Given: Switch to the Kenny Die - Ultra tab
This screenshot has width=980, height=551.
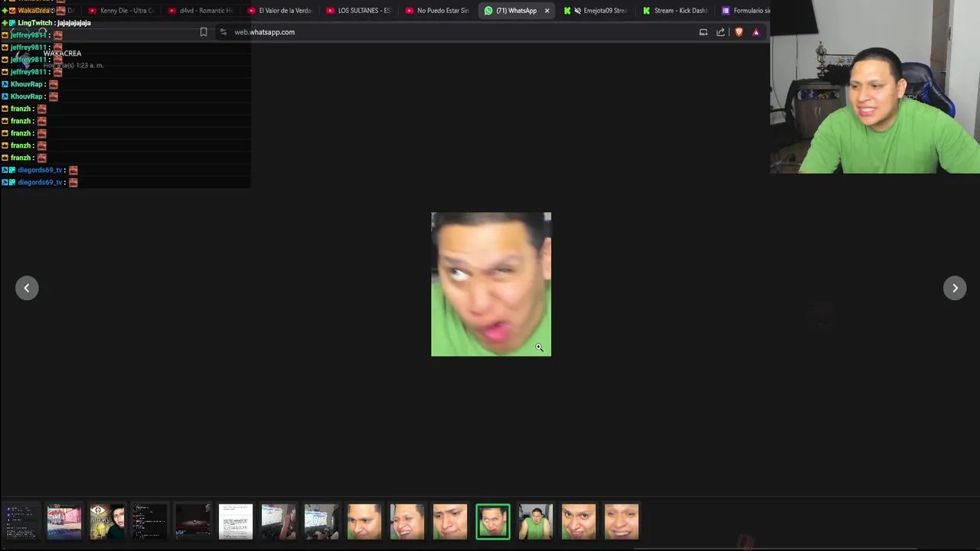Looking at the screenshot, I should point(121,11).
